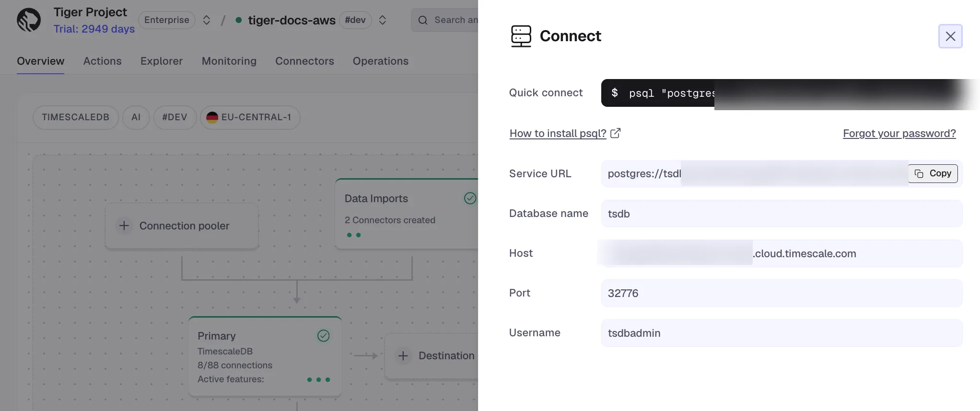Open 'How to install psql?' link
Viewport: 980px width, 411px height.
pos(558,133)
